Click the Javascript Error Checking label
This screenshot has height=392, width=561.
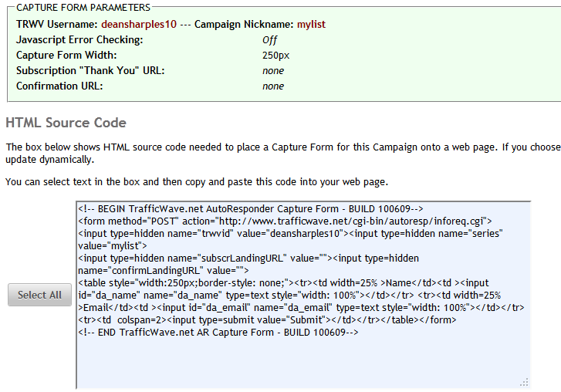(79, 40)
